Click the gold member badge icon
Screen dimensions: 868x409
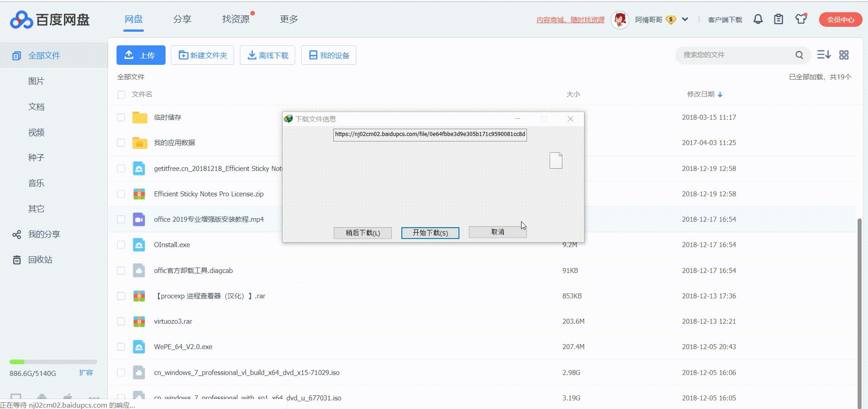pyautogui.click(x=671, y=19)
